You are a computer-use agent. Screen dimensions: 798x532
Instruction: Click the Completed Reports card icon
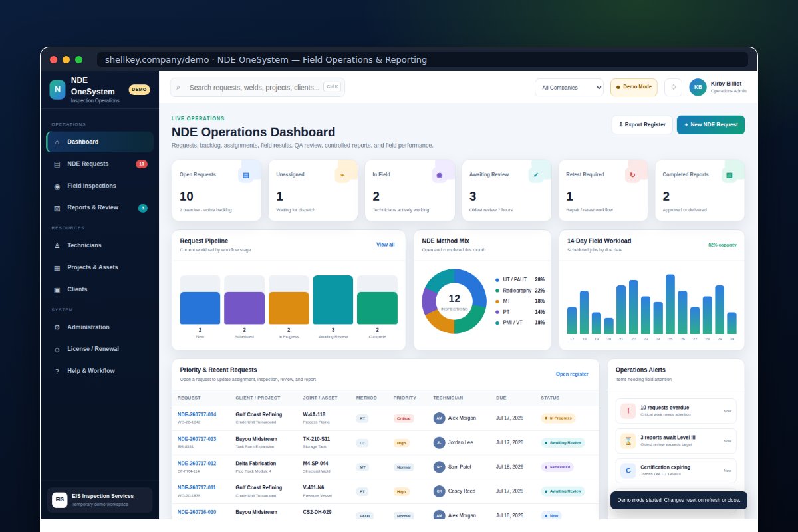coord(729,175)
